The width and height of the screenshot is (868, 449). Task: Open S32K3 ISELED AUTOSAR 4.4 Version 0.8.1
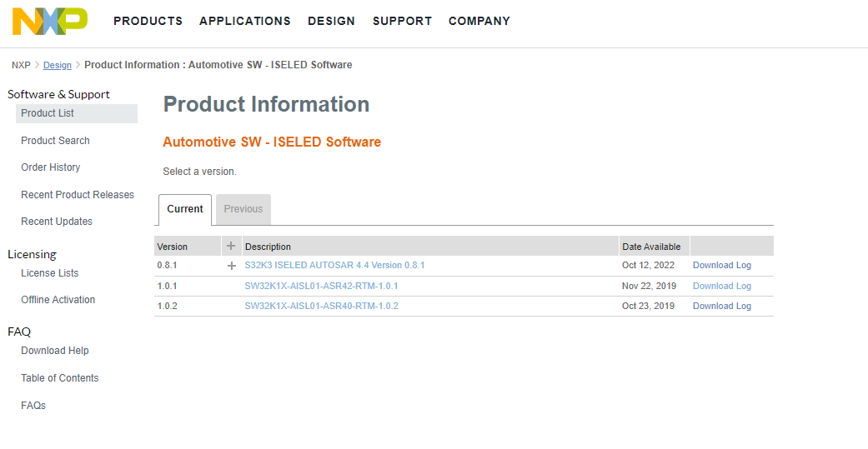334,266
